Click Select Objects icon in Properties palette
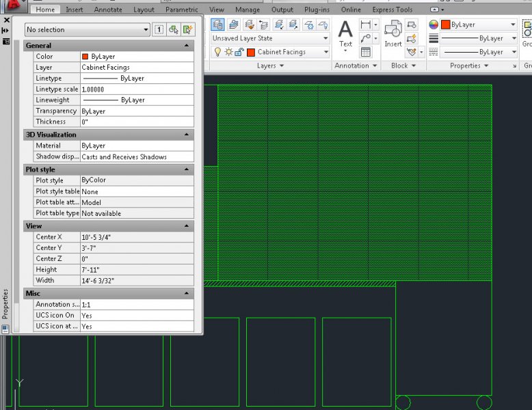This screenshot has height=410, width=532. 174,30
